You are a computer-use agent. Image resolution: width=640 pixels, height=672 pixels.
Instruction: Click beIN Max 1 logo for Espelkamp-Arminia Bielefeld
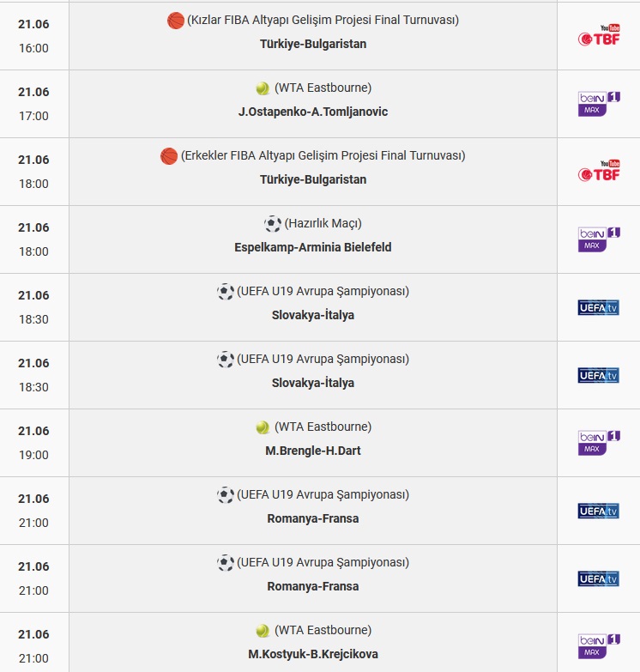tap(599, 239)
